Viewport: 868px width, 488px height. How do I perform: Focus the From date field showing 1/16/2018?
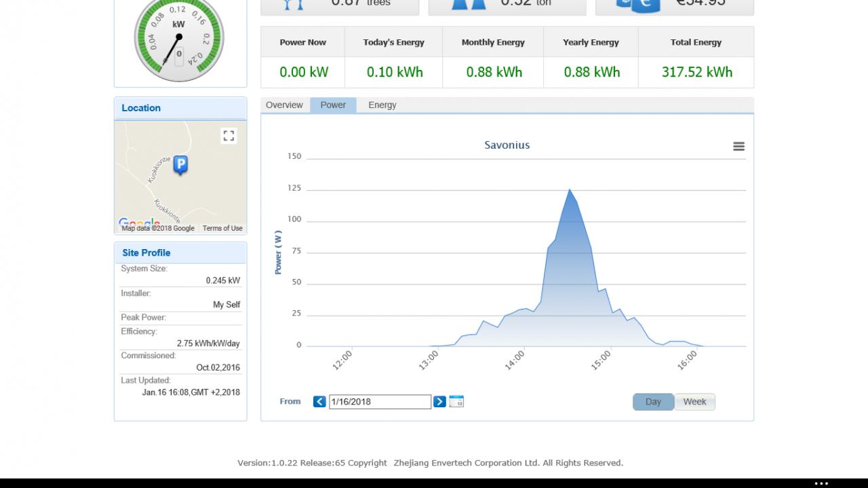tap(380, 402)
